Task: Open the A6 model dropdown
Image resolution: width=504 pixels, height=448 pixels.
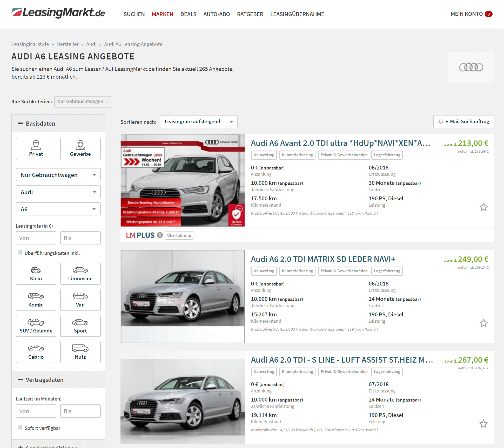Action: [58, 209]
